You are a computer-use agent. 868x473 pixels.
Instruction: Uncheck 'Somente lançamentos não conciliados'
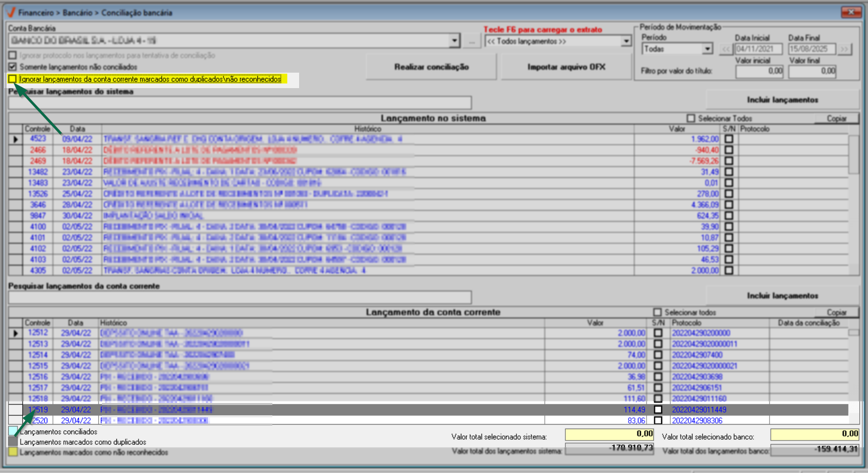coord(12,67)
